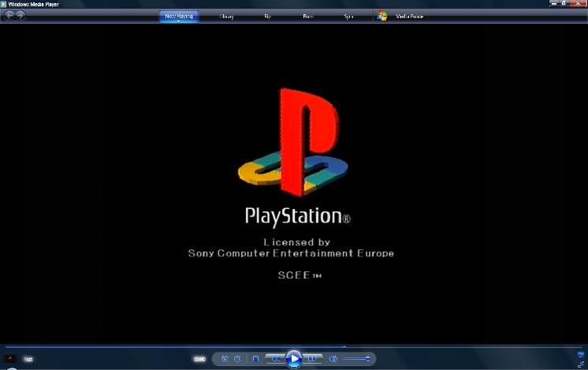This screenshot has height=370, width=588.
Task: Switch to the Now Playing tab
Action: pyautogui.click(x=179, y=16)
